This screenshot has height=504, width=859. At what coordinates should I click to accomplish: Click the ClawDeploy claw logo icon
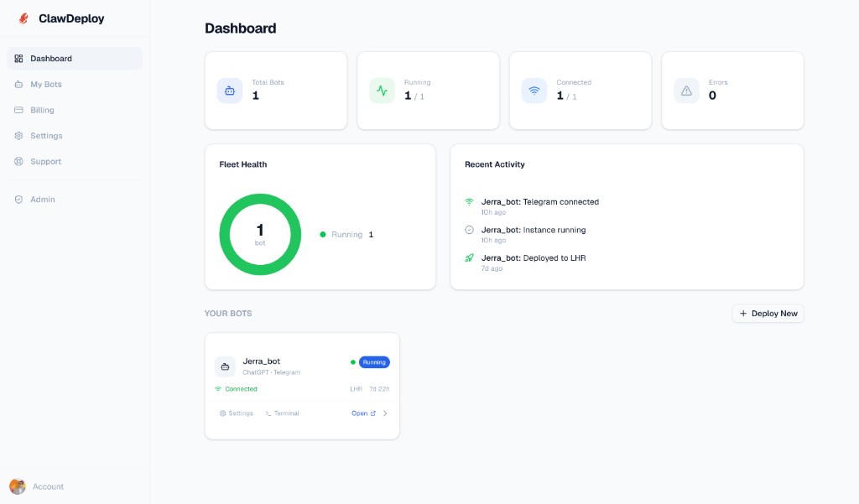tap(23, 18)
